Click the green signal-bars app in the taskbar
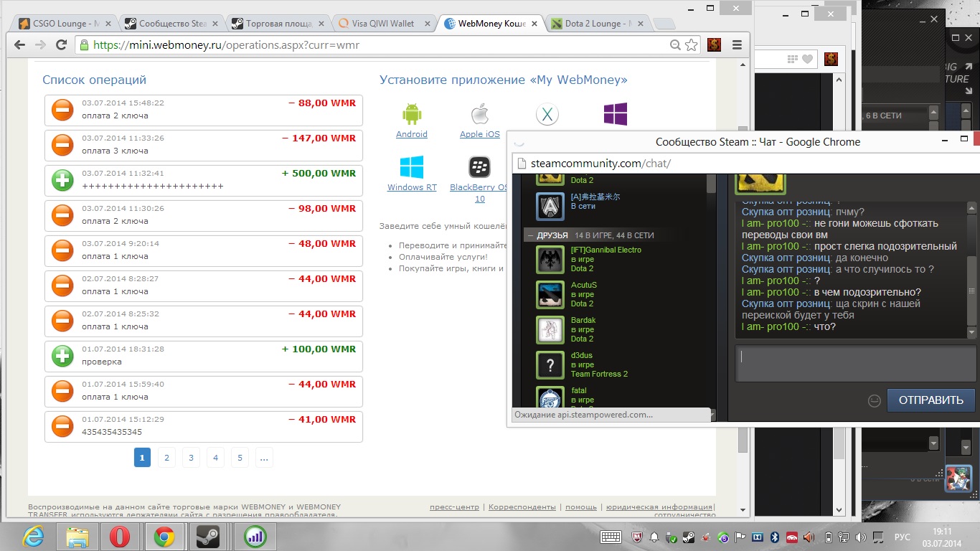The width and height of the screenshot is (980, 551). [255, 536]
